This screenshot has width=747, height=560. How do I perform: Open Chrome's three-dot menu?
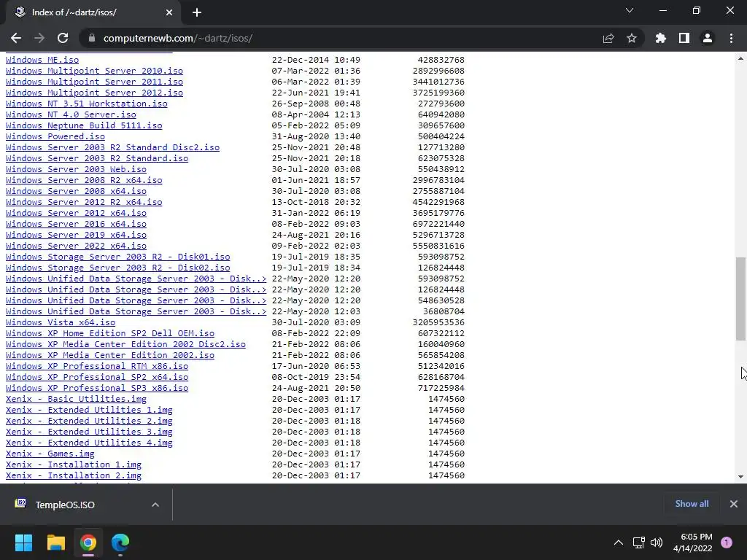pyautogui.click(x=731, y=38)
